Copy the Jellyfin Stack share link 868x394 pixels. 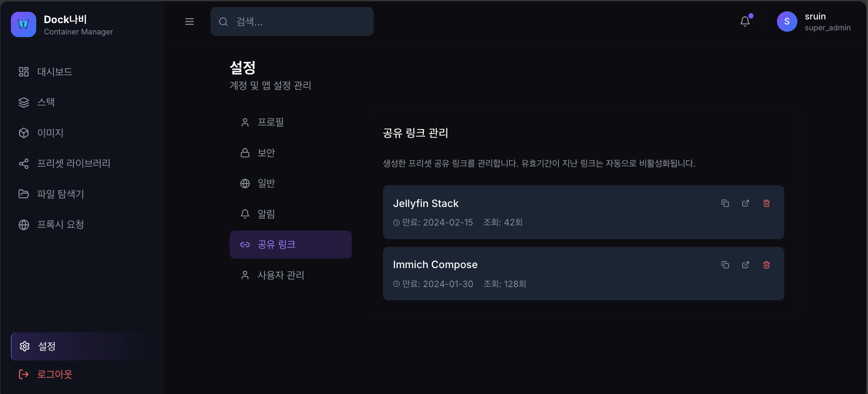tap(725, 203)
